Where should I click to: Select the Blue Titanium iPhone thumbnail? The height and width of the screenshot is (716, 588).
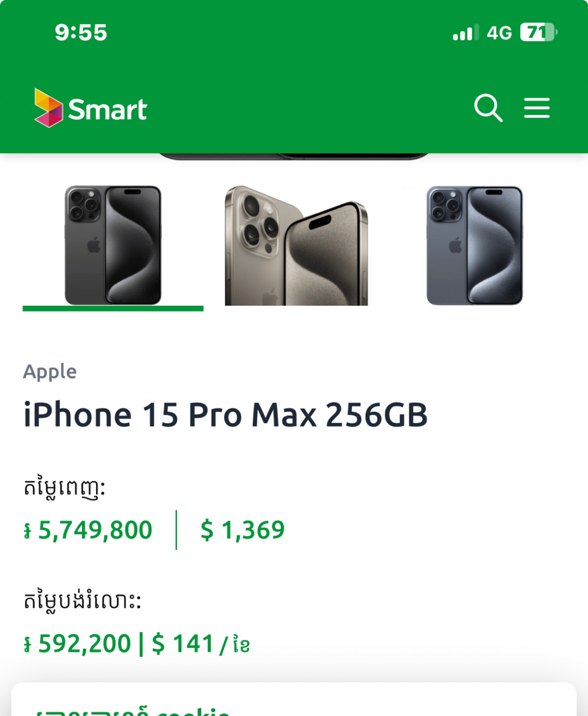[474, 245]
